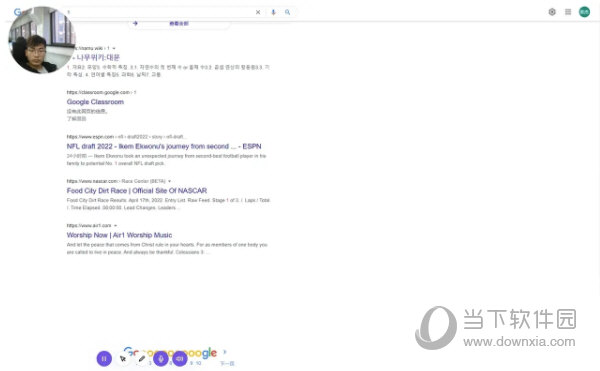This screenshot has width=600, height=371.
Task: Go to next results page via '下一页'
Action: point(227,363)
